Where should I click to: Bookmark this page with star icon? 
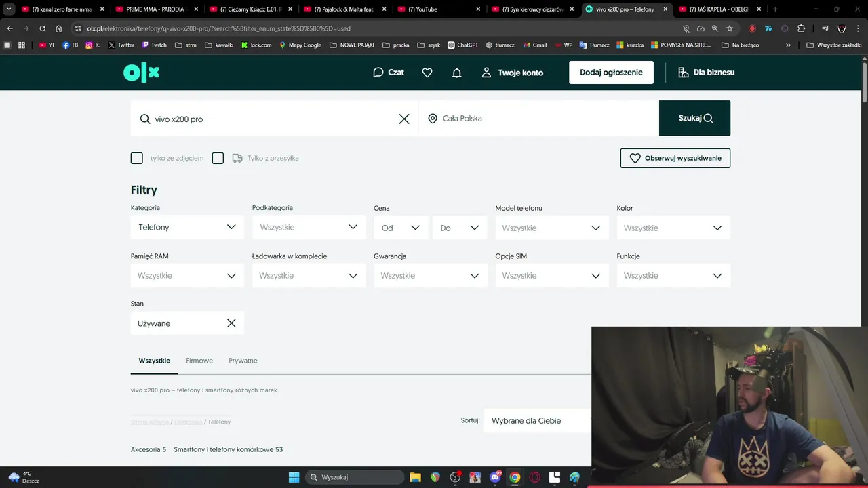[x=730, y=28]
